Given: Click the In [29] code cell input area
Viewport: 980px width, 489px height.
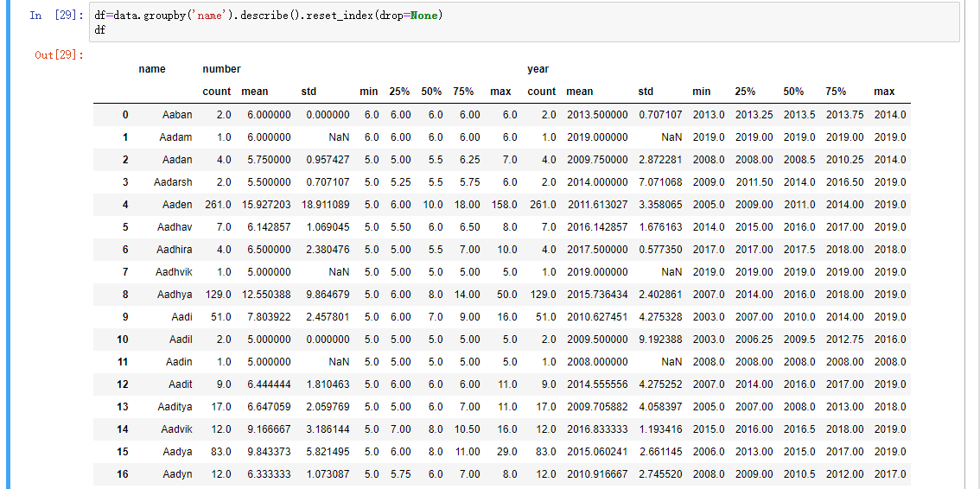Looking at the screenshot, I should (524, 22).
